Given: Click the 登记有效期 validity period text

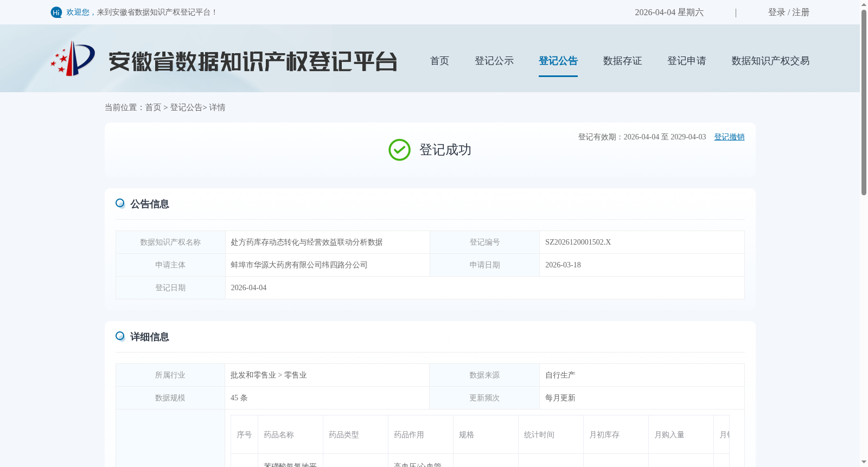Looking at the screenshot, I should 642,137.
